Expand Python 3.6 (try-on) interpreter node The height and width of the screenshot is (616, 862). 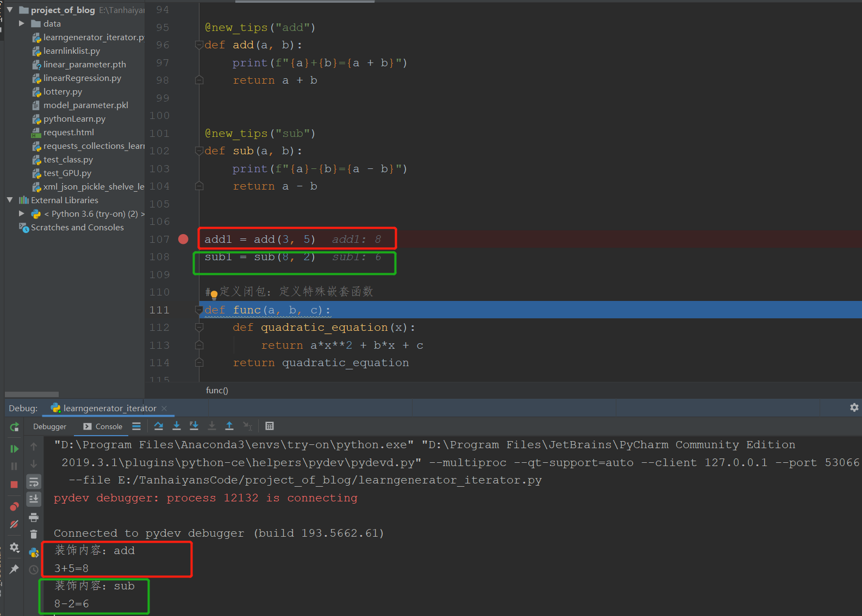point(22,213)
